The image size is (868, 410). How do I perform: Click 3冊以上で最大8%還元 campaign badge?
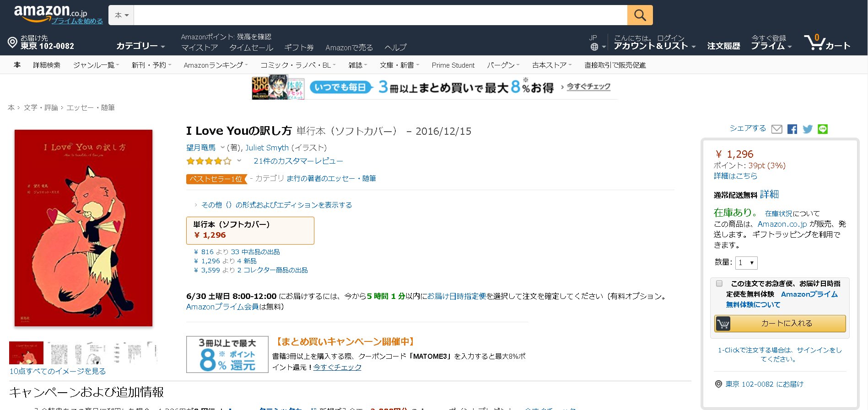227,355
